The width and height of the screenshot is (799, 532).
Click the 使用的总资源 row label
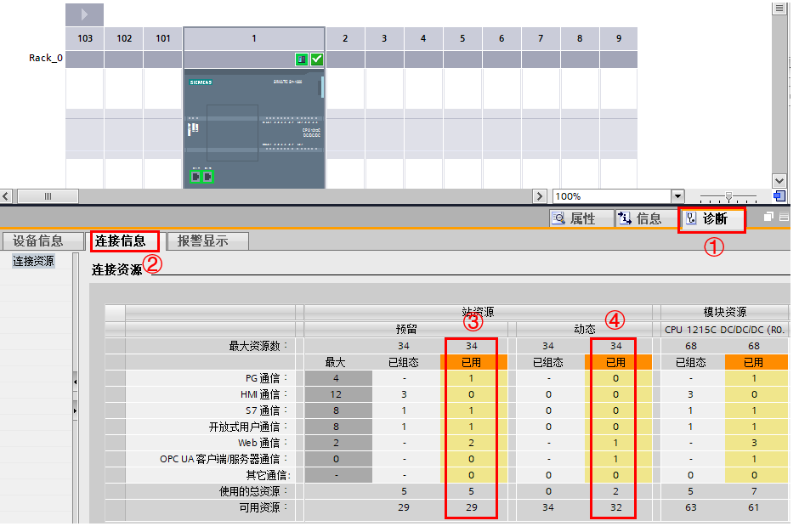[252, 491]
